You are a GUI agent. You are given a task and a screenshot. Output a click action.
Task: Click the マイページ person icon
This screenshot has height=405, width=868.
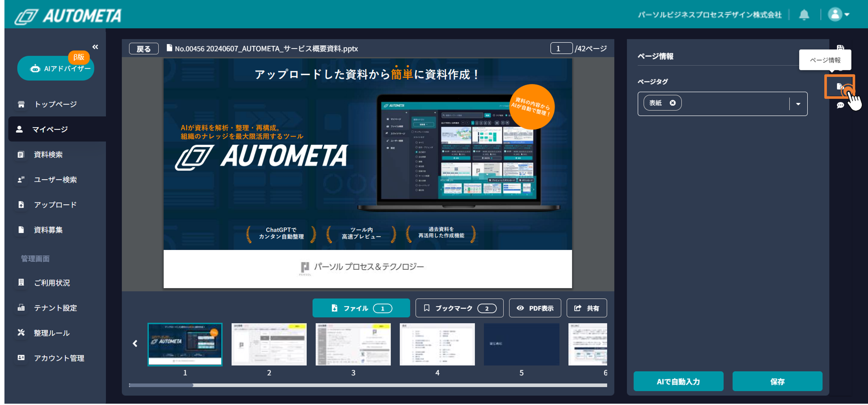click(20, 129)
